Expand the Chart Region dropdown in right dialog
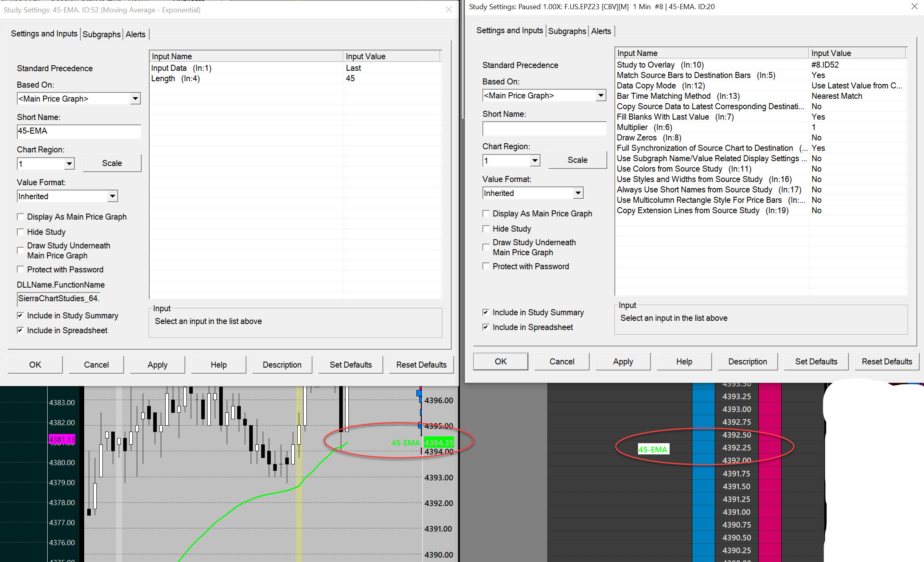This screenshot has height=562, width=924. pyautogui.click(x=535, y=160)
